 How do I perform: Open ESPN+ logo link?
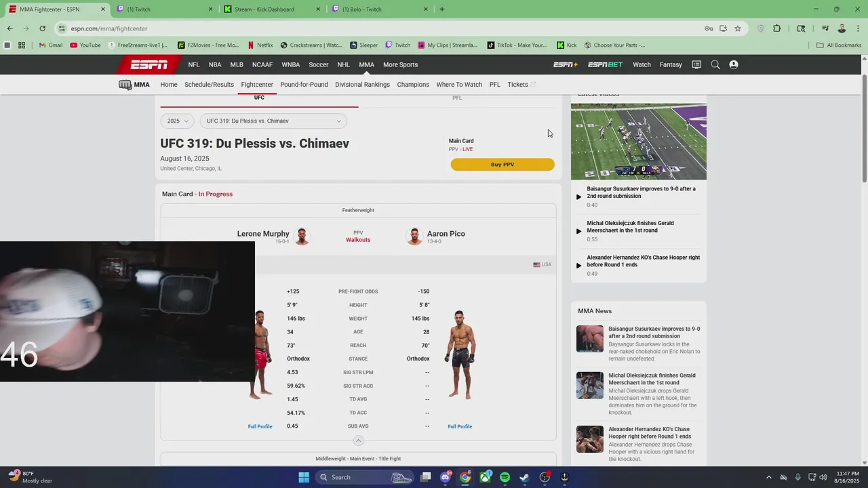(566, 64)
